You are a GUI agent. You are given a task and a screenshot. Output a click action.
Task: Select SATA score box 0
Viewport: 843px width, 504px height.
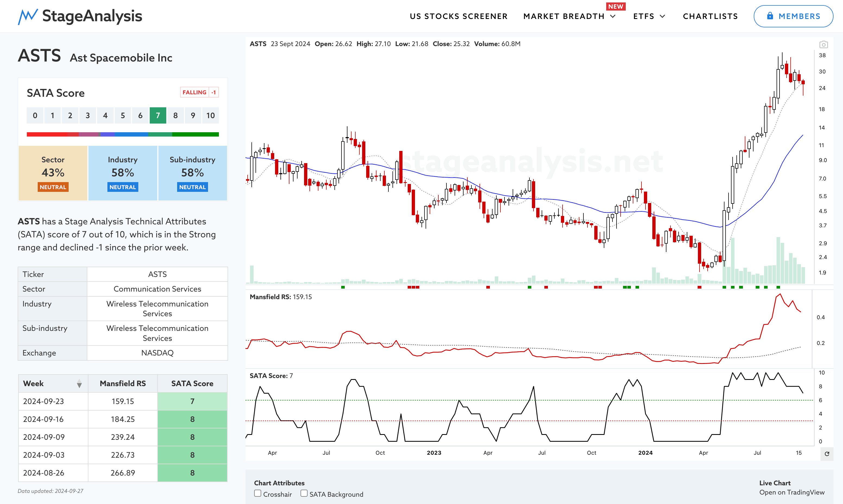[35, 115]
